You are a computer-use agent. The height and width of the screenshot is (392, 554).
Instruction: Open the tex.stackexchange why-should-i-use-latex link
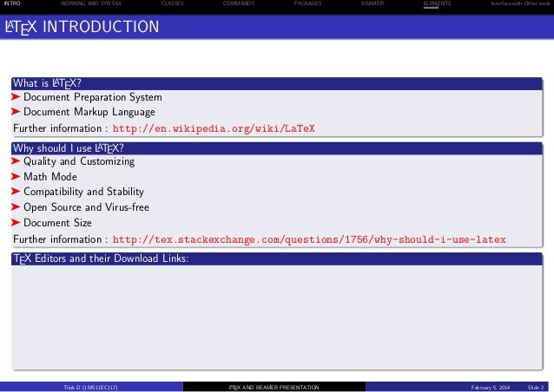[309, 239]
